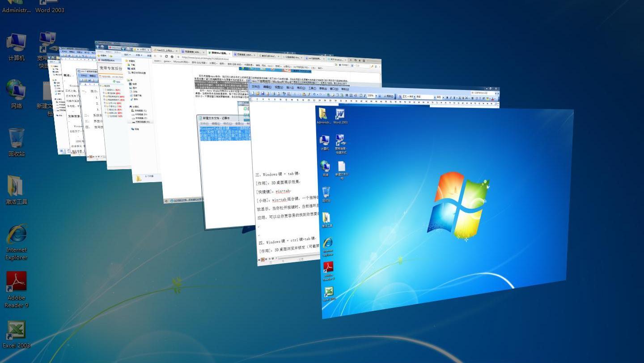Select 库 in Explorer window sidebar
The image size is (644, 363).
pos(130,80)
